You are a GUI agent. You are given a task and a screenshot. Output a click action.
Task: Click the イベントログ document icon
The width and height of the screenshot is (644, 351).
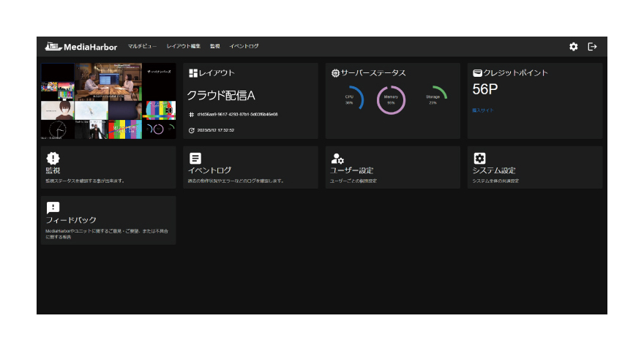[195, 158]
